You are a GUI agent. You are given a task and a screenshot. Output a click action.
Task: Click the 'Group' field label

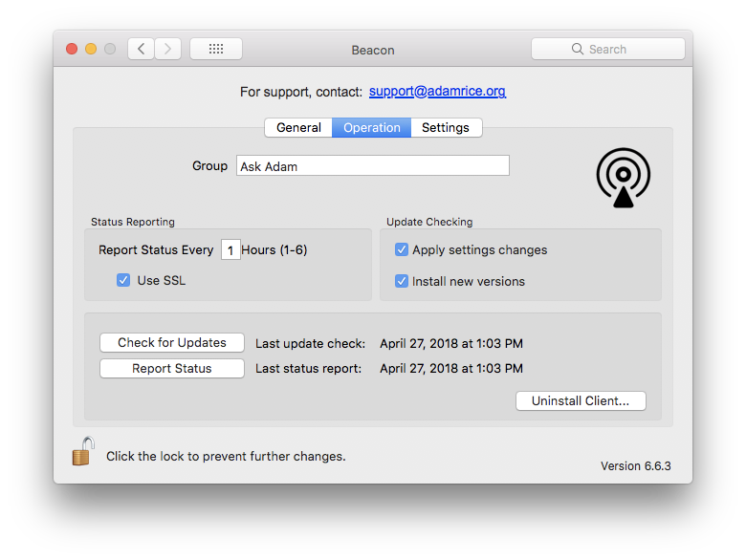(x=209, y=166)
